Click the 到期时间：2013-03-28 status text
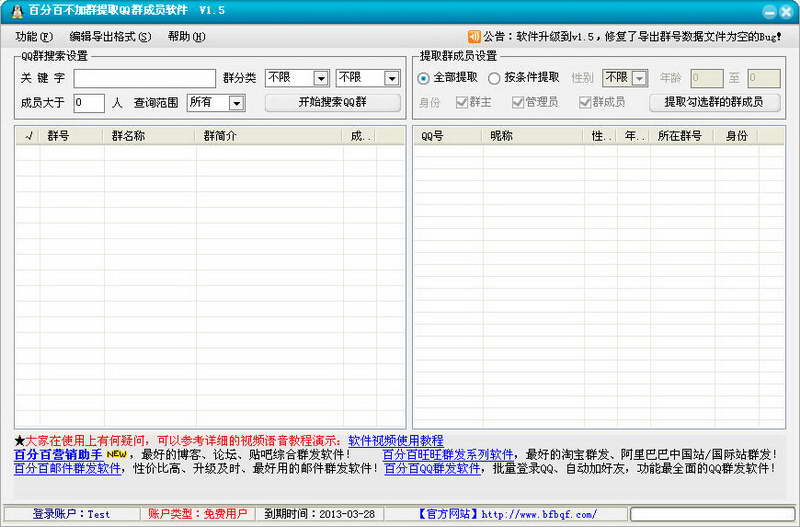The width and height of the screenshot is (800, 527). point(319,514)
